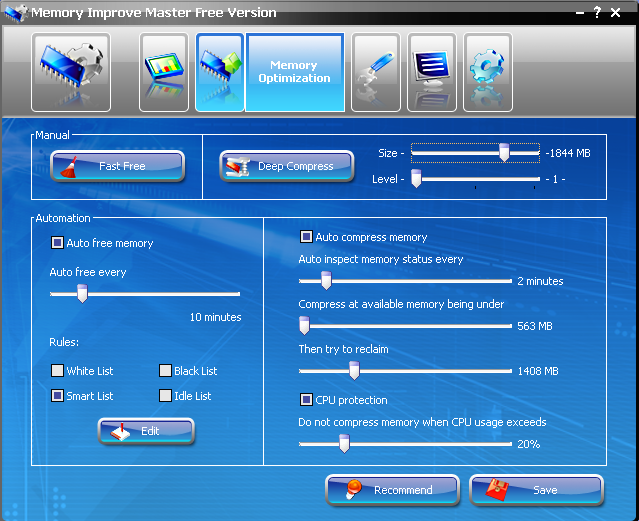Image resolution: width=639 pixels, height=521 pixels.
Task: Click the Level slider handle
Action: [x=416, y=179]
